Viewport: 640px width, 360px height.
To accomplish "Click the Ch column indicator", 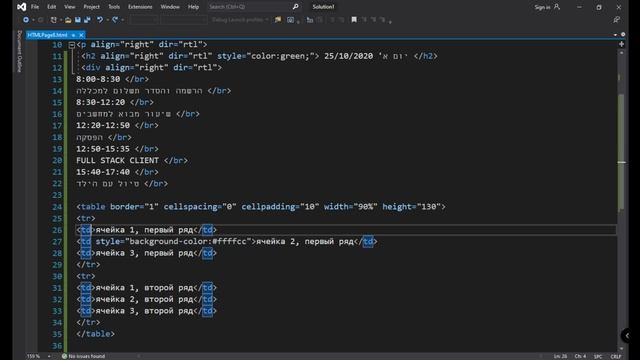I will pyautogui.click(x=580, y=356).
